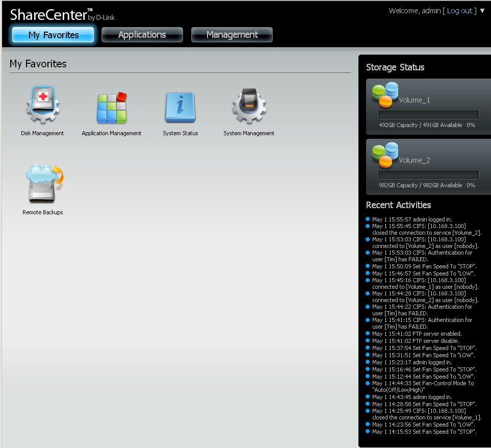Click the Remote Backups label
The height and width of the screenshot is (448, 491).
coord(43,212)
